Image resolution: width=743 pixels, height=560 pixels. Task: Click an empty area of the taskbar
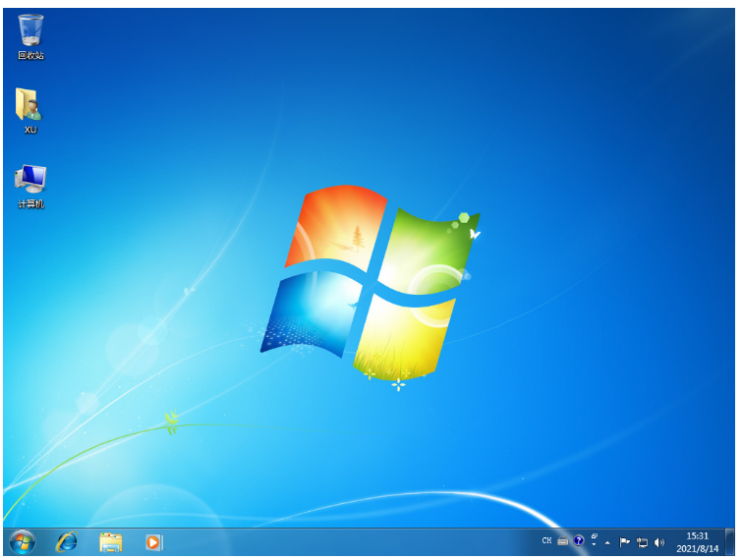point(344,541)
